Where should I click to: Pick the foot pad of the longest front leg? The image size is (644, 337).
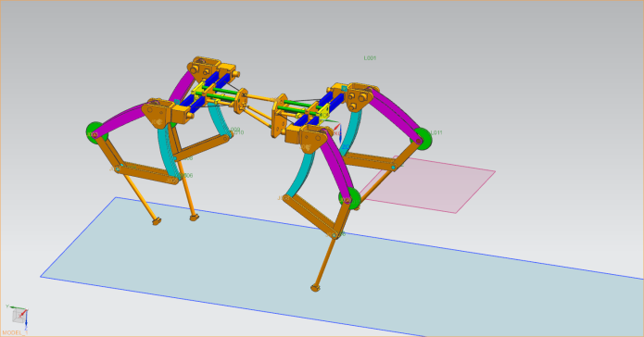315,288
